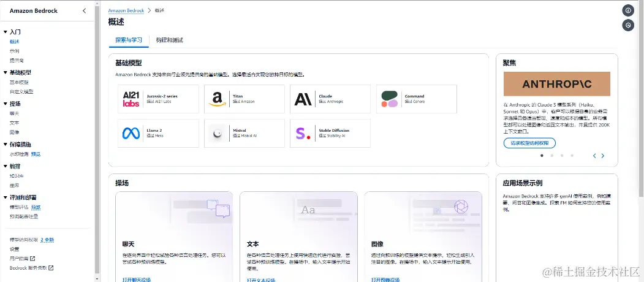Open 知识库 in the sidebar
Image resolution: width=644 pixels, height=282 pixels.
(17, 175)
